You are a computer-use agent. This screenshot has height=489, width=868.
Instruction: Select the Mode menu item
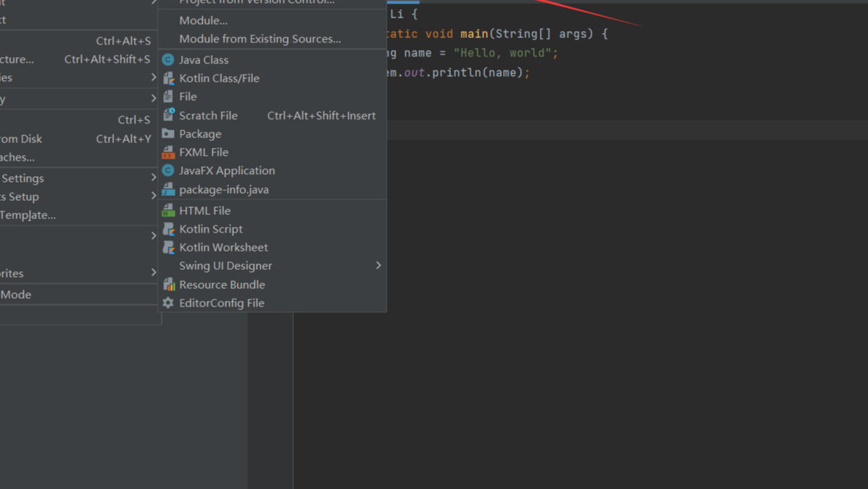79,295
